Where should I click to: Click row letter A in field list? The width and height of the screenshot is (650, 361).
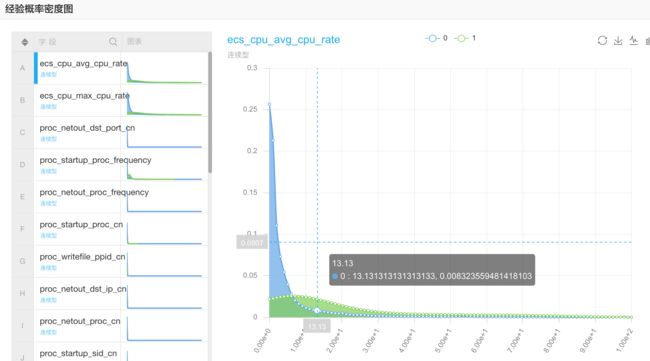click(x=22, y=68)
